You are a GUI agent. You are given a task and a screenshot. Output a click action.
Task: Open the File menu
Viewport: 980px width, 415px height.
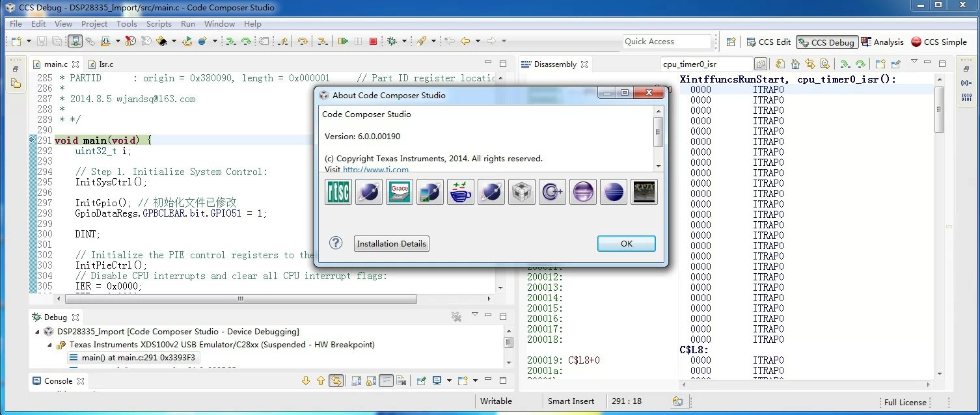coord(16,24)
